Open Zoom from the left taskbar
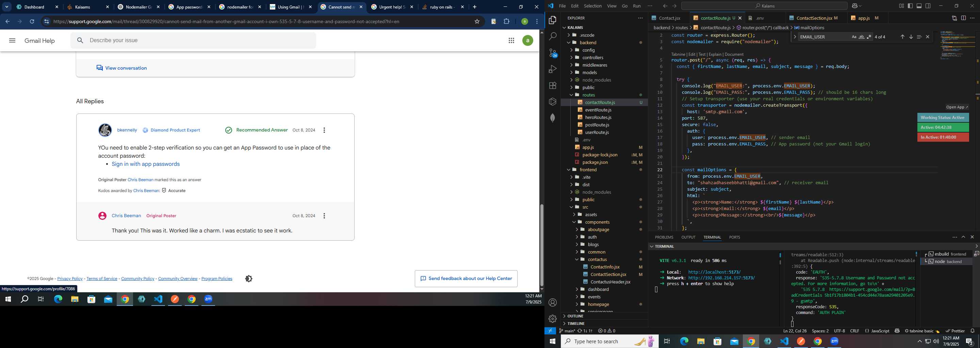The width and height of the screenshot is (980, 348). click(209, 299)
